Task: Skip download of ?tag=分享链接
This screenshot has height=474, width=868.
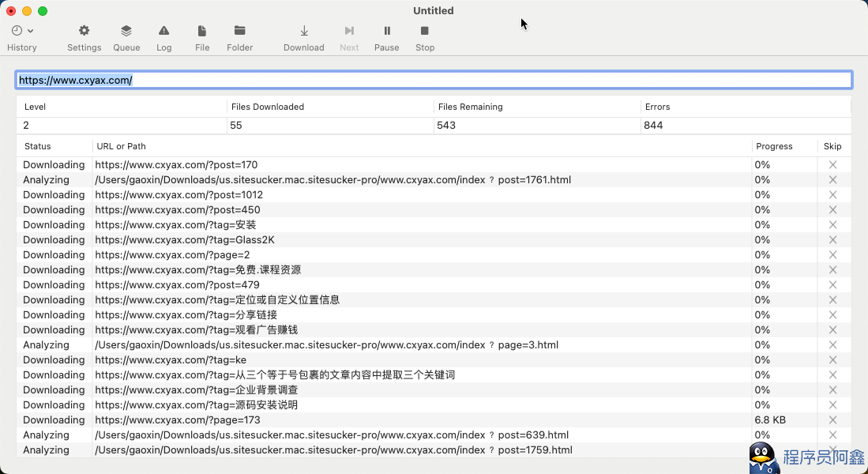Action: point(832,314)
